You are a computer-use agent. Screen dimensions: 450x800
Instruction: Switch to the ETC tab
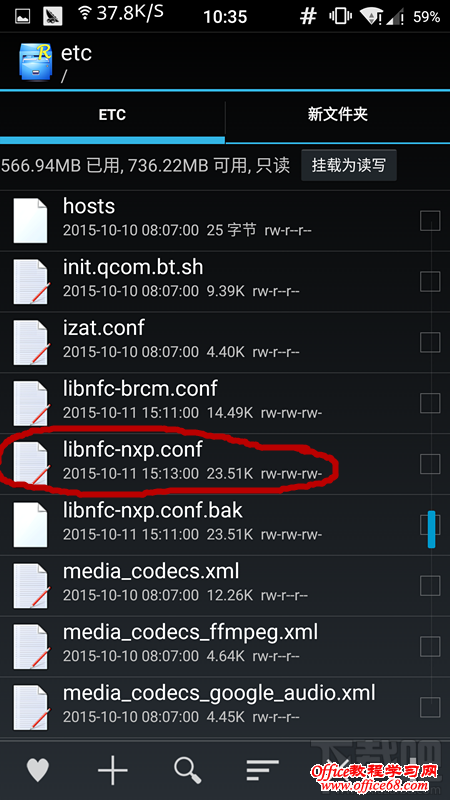click(x=112, y=115)
